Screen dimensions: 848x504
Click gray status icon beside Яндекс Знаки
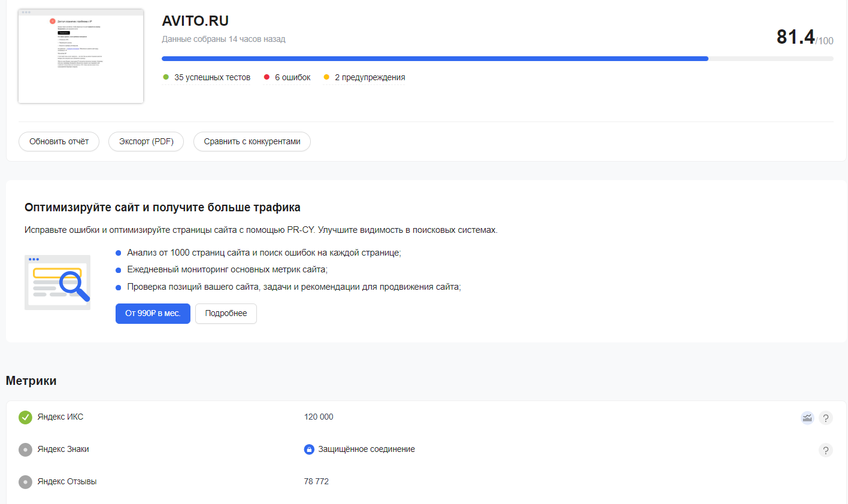(25, 450)
